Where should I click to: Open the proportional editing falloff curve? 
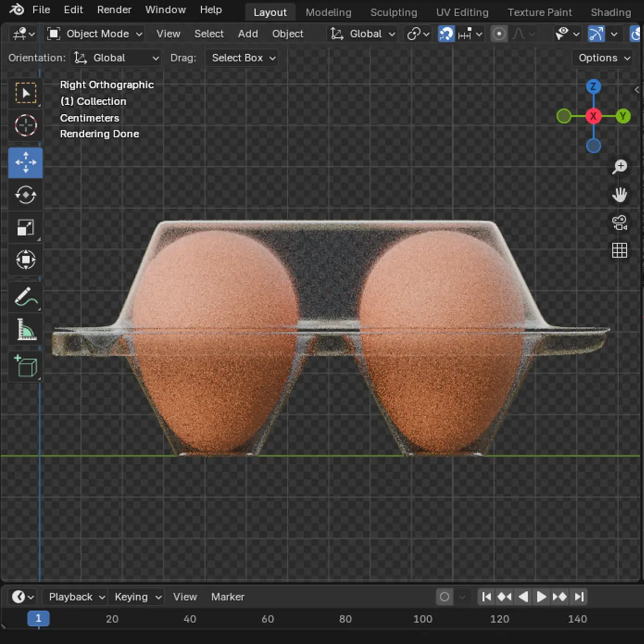[x=524, y=34]
